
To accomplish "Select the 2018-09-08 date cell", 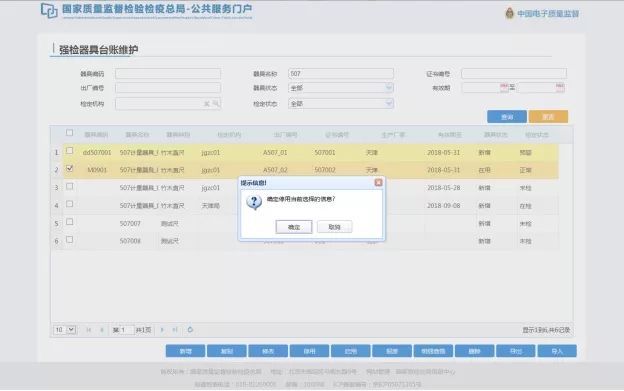I will pyautogui.click(x=443, y=206).
